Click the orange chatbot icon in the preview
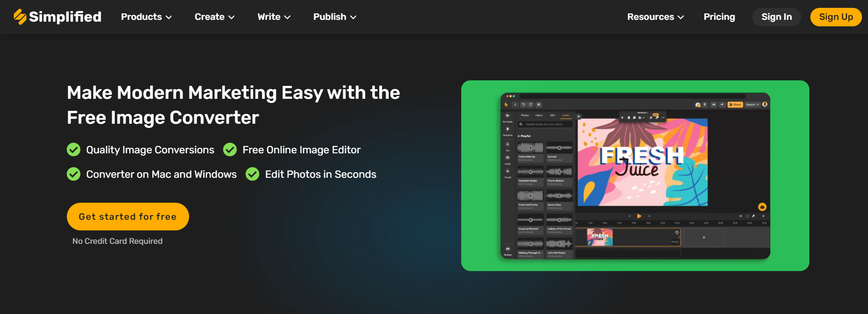 tap(762, 207)
